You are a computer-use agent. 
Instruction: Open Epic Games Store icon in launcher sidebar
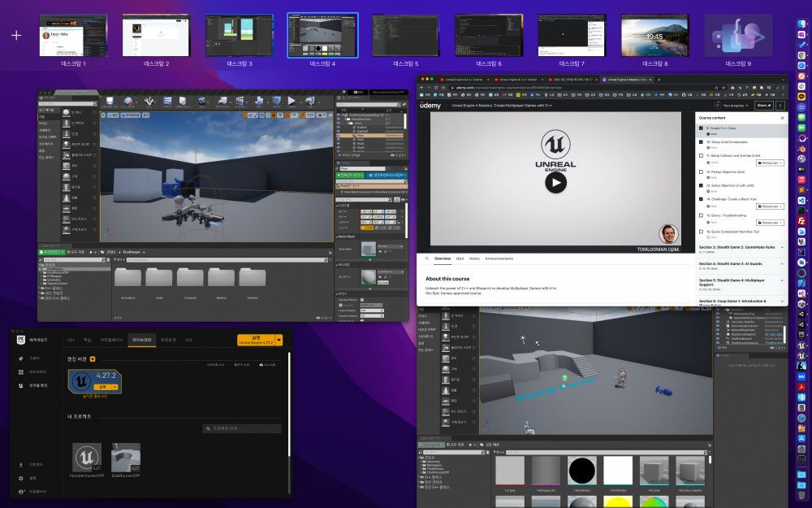pyautogui.click(x=21, y=358)
